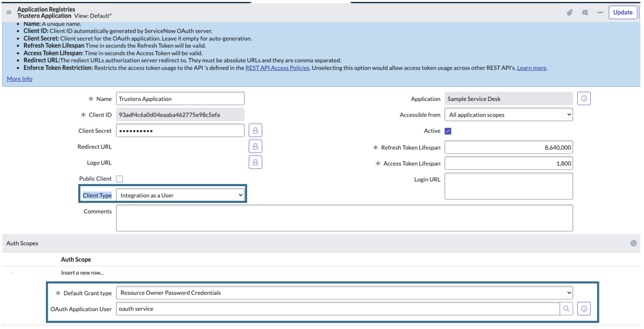Open the personalize form settings icon
Screen dimensions: 644x329
pos(585,12)
